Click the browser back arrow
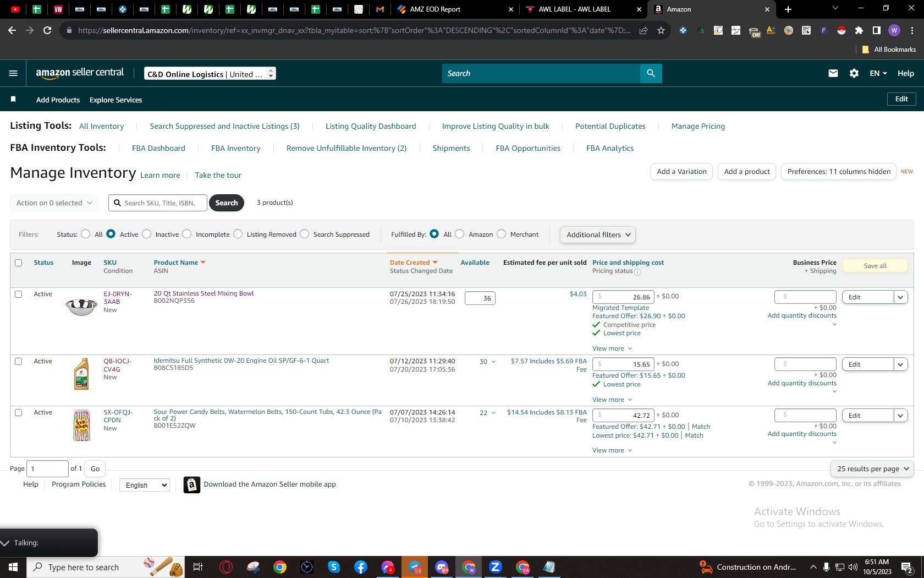The image size is (924, 578). tap(12, 30)
